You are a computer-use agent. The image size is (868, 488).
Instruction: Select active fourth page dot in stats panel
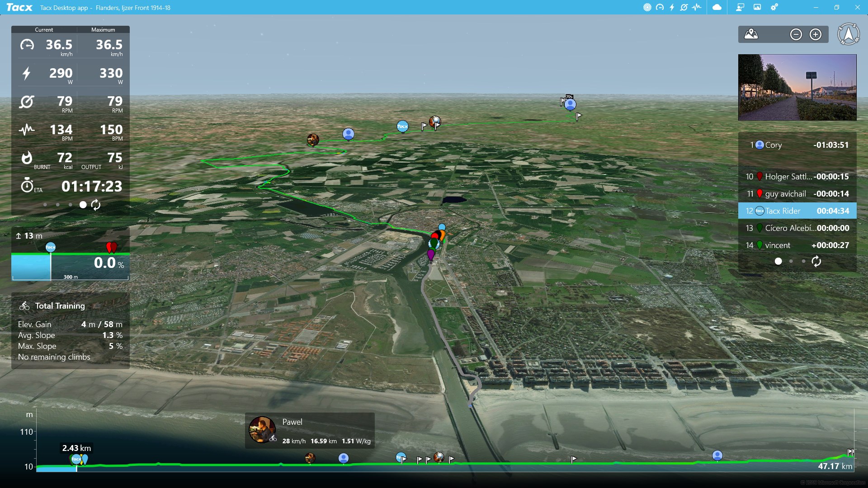[83, 205]
